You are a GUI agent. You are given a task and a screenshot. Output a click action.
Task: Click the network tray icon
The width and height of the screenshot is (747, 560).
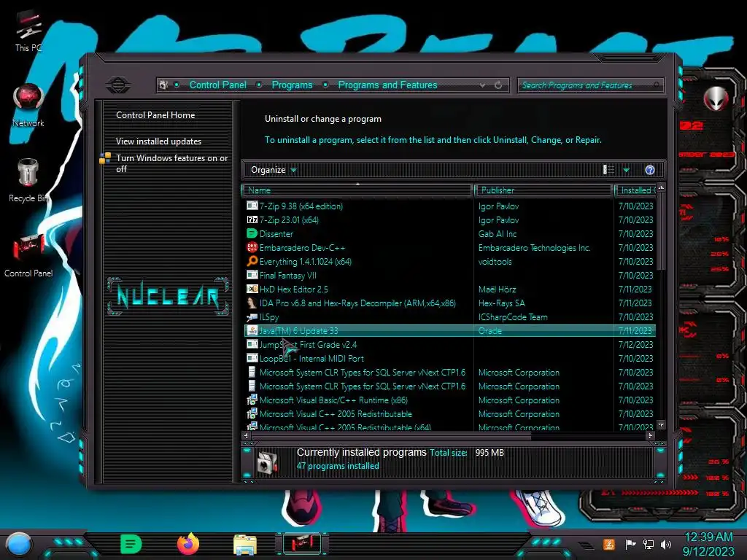click(648, 544)
